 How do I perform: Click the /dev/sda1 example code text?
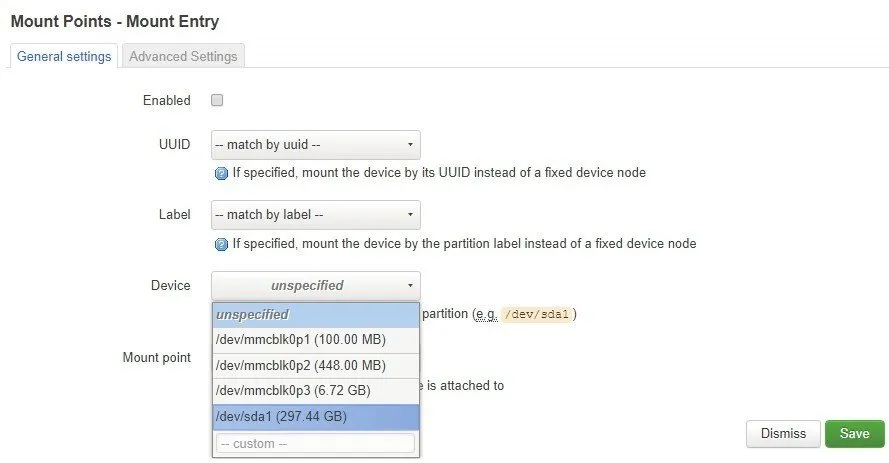coord(538,315)
